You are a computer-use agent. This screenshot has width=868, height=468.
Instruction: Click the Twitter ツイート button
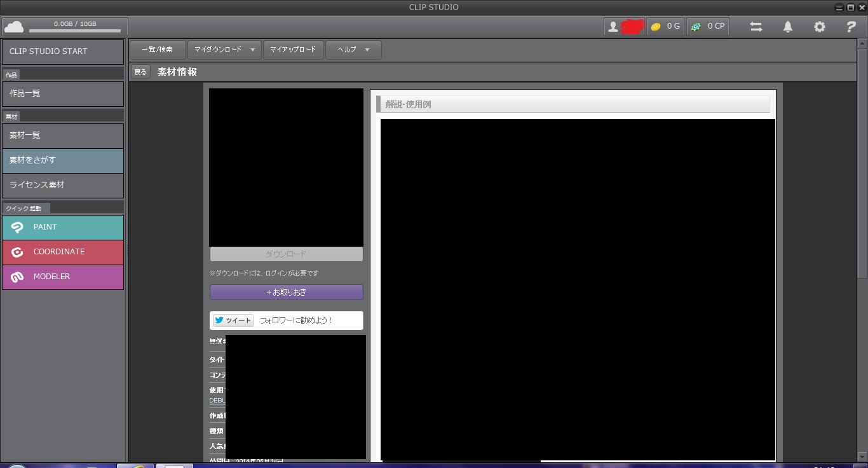click(x=233, y=320)
